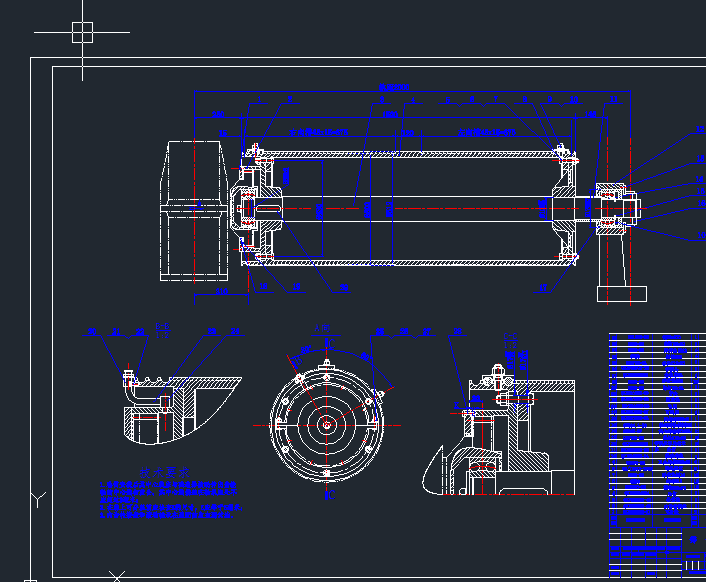
Task: Select lower C section-cut marker in end view
Action: (331, 495)
